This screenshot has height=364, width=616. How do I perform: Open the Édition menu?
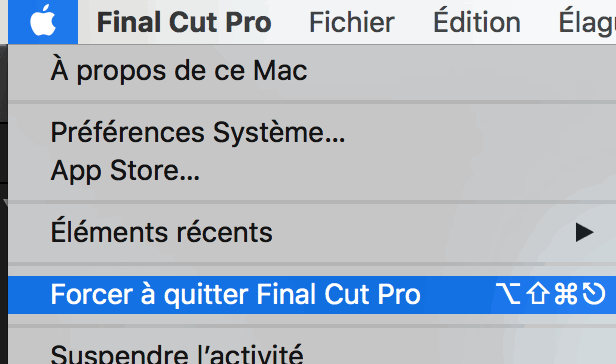coord(477,22)
